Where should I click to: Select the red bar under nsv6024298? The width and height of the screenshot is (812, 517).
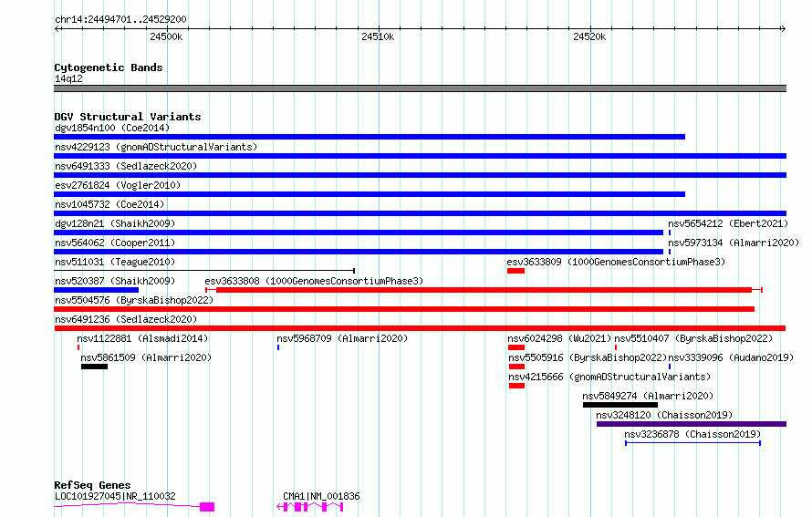516,347
